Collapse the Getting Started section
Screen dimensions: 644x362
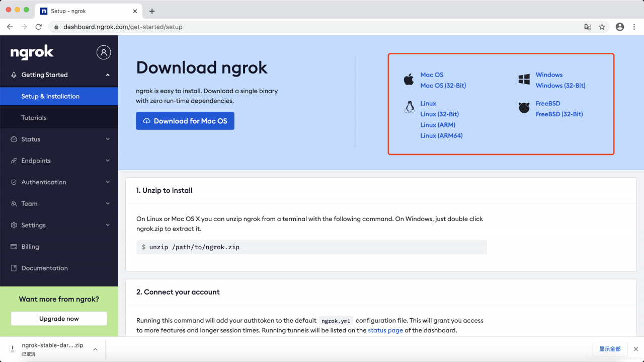[x=108, y=75]
